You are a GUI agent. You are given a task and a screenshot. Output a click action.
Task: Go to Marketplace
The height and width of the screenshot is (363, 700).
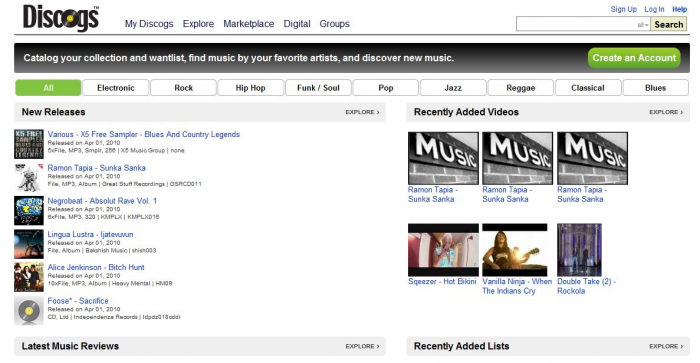249,24
